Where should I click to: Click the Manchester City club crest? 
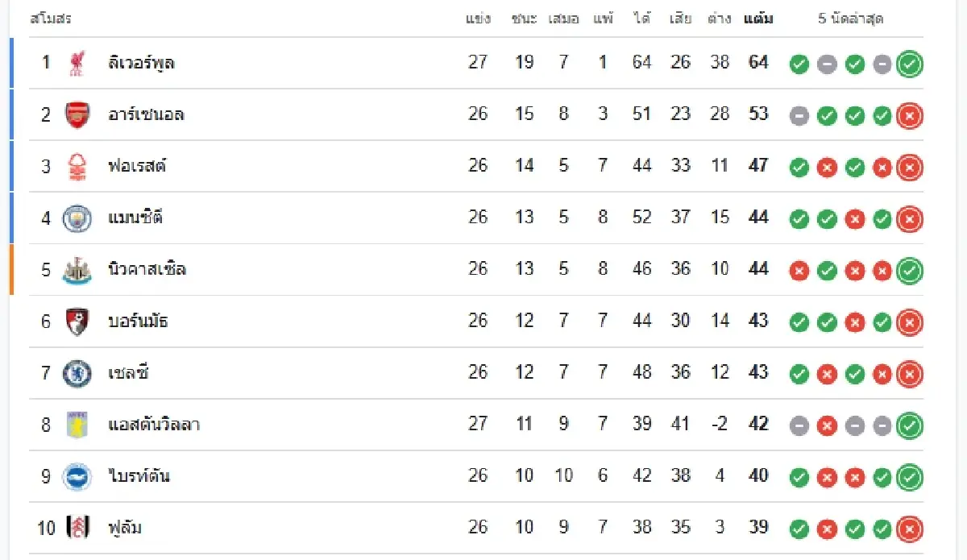pyautogui.click(x=77, y=218)
